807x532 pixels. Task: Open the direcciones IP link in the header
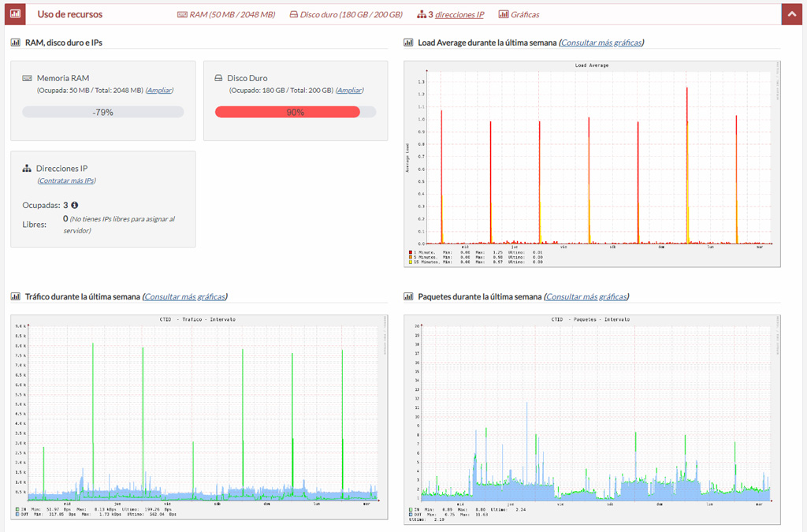(x=459, y=15)
